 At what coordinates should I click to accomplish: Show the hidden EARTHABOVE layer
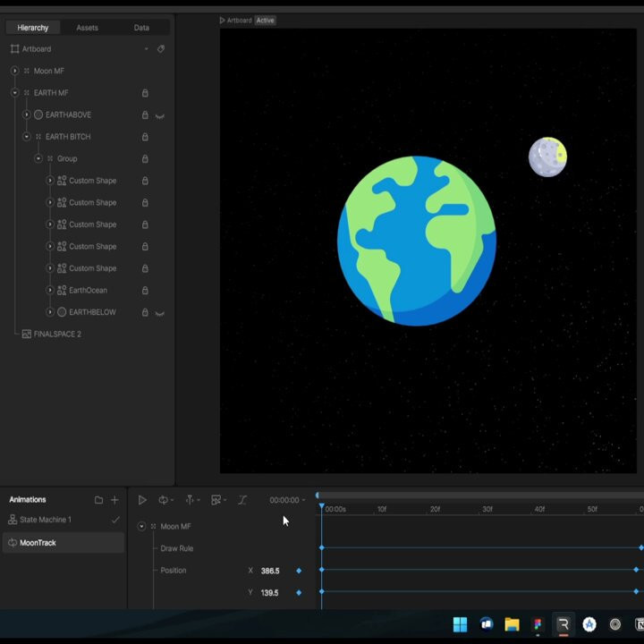(160, 115)
